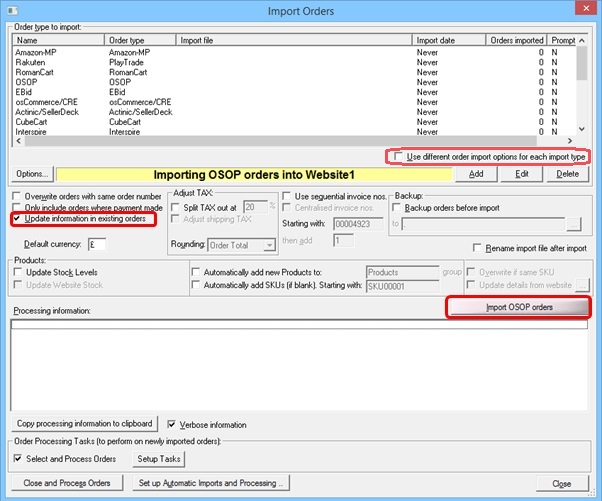Enable Rename import file after import
The width and height of the screenshot is (602, 501).
pyautogui.click(x=477, y=248)
